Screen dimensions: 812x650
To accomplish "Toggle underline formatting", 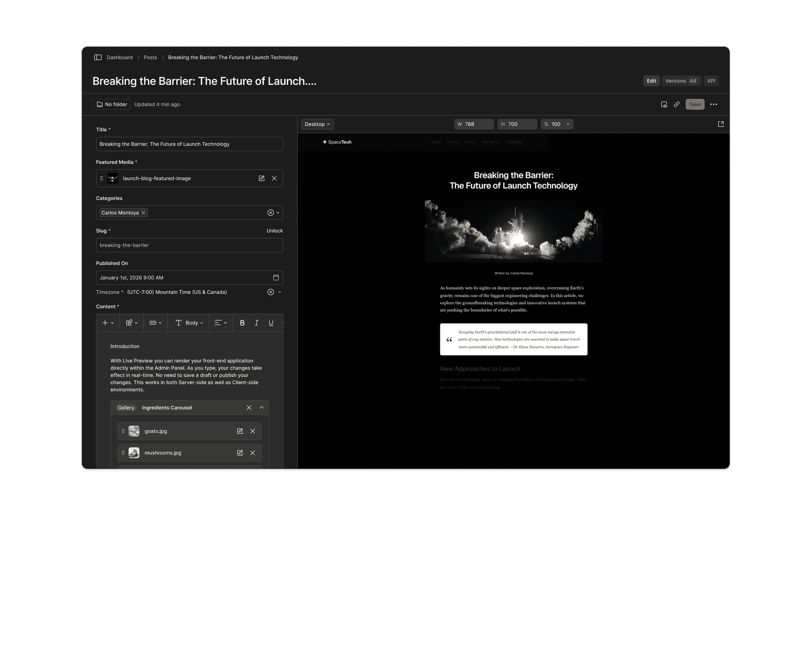I will pyautogui.click(x=271, y=323).
